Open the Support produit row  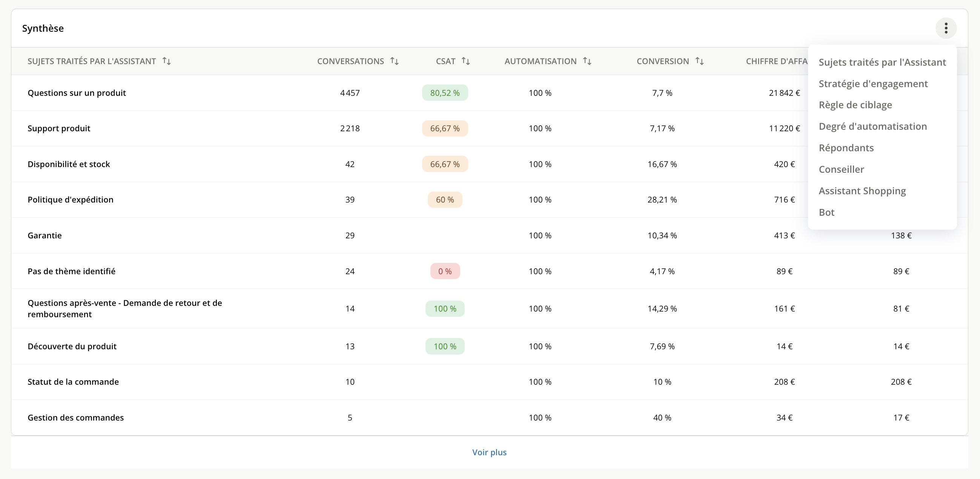tap(489, 129)
